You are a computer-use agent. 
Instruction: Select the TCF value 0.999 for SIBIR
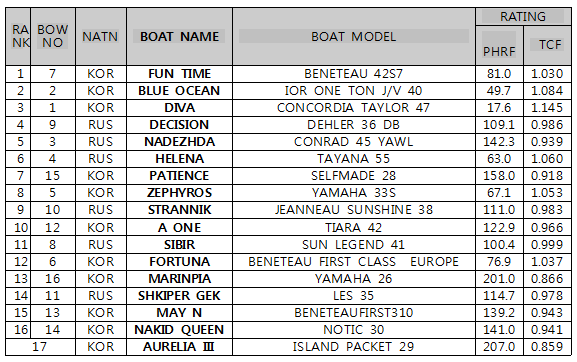coord(547,245)
